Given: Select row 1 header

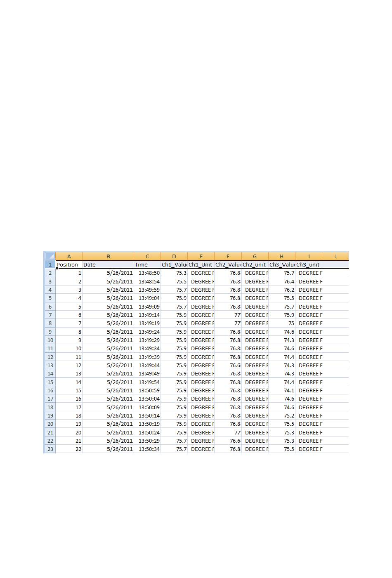Looking at the screenshot, I should coord(50,264).
